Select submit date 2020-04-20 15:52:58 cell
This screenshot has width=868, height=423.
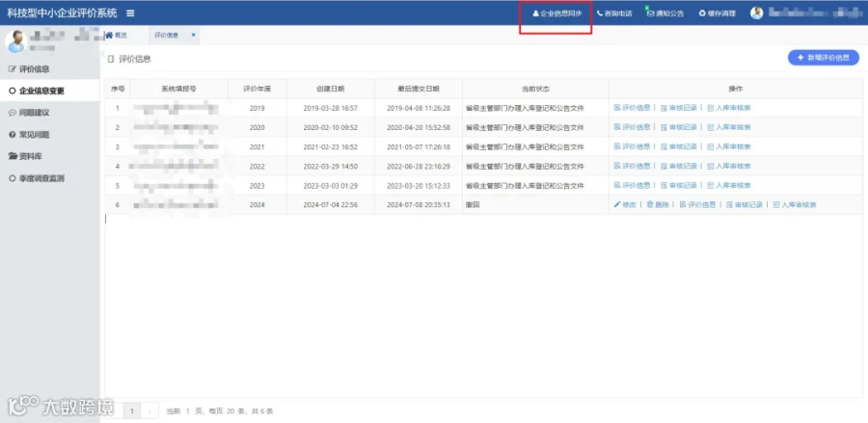click(419, 127)
